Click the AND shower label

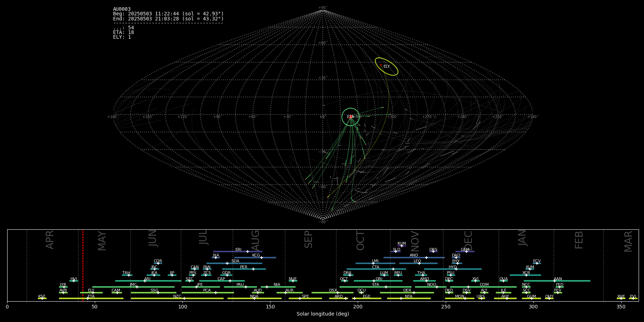414,255
